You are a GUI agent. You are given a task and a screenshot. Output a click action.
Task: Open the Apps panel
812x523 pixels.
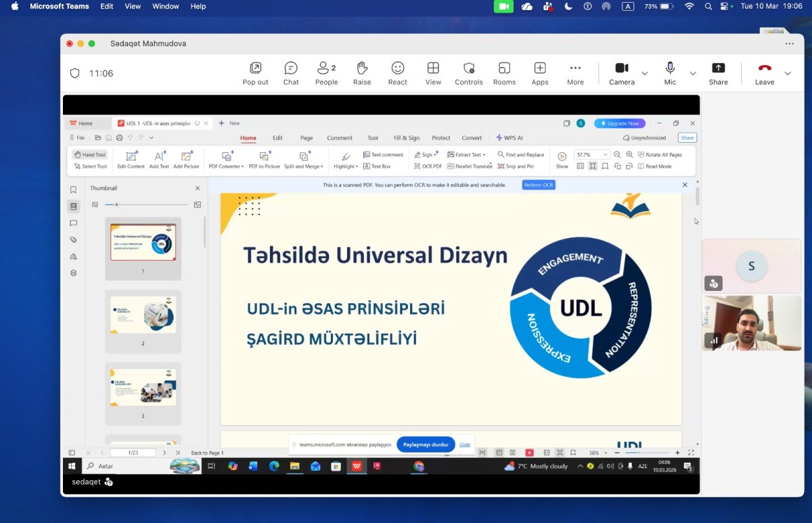540,73
